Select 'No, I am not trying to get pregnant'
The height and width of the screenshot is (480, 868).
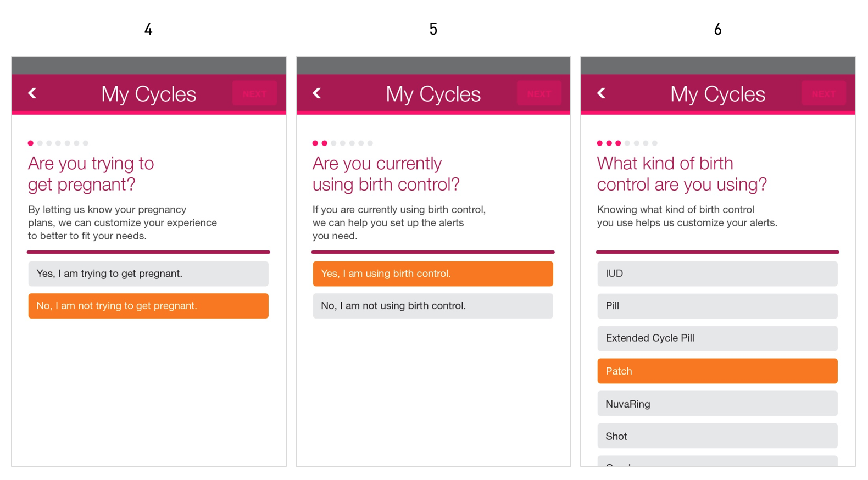pyautogui.click(x=148, y=306)
